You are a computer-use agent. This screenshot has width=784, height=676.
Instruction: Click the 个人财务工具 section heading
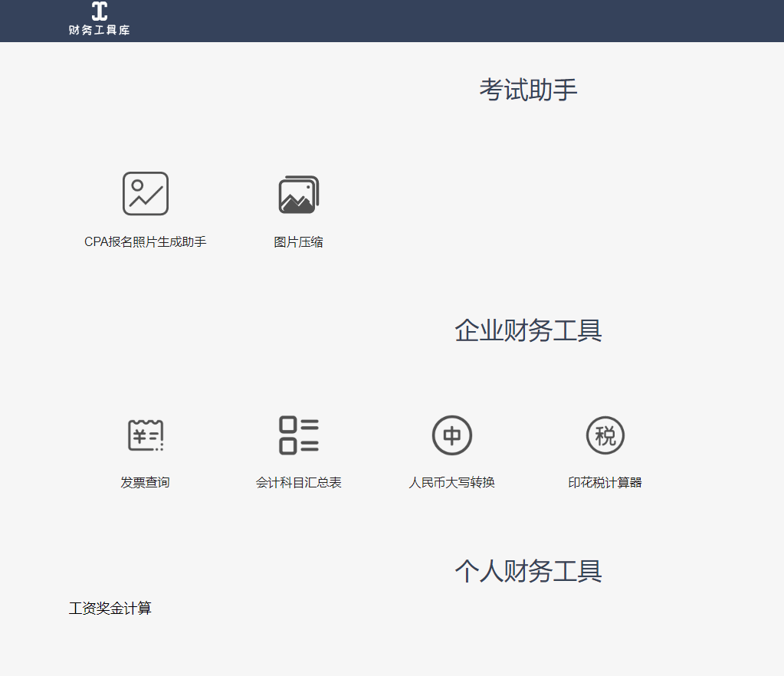click(530, 570)
